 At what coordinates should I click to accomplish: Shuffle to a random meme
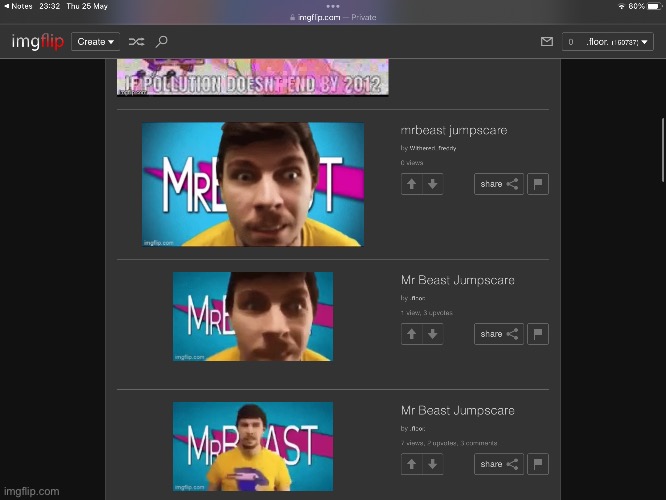pos(136,42)
